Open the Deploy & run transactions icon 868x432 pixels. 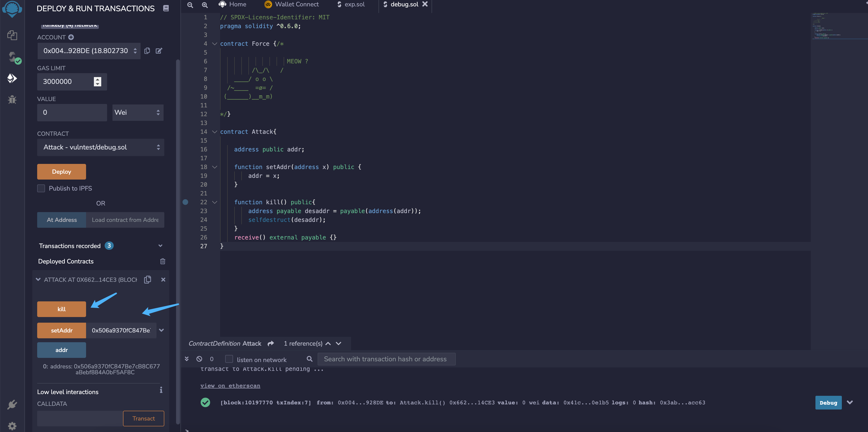pyautogui.click(x=12, y=79)
